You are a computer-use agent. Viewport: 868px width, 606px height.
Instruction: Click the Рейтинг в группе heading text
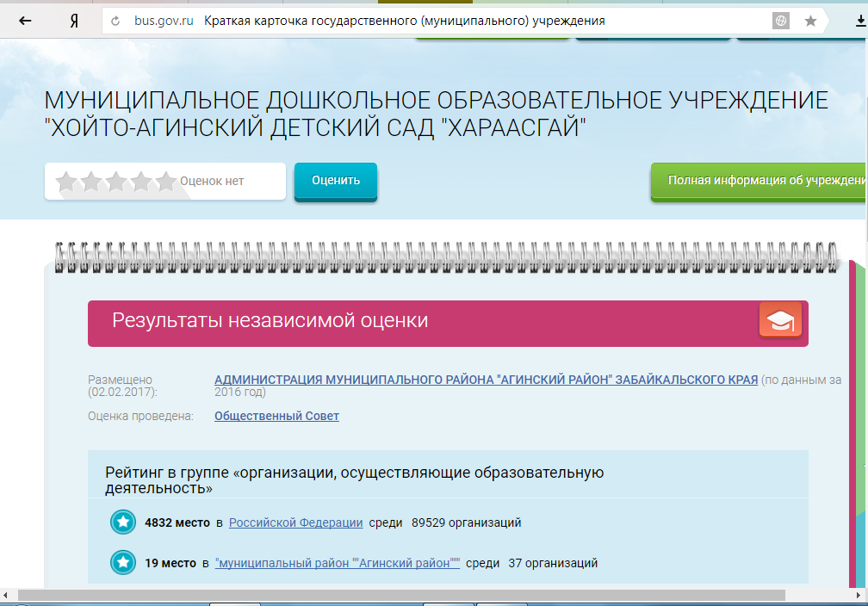pyautogui.click(x=354, y=479)
